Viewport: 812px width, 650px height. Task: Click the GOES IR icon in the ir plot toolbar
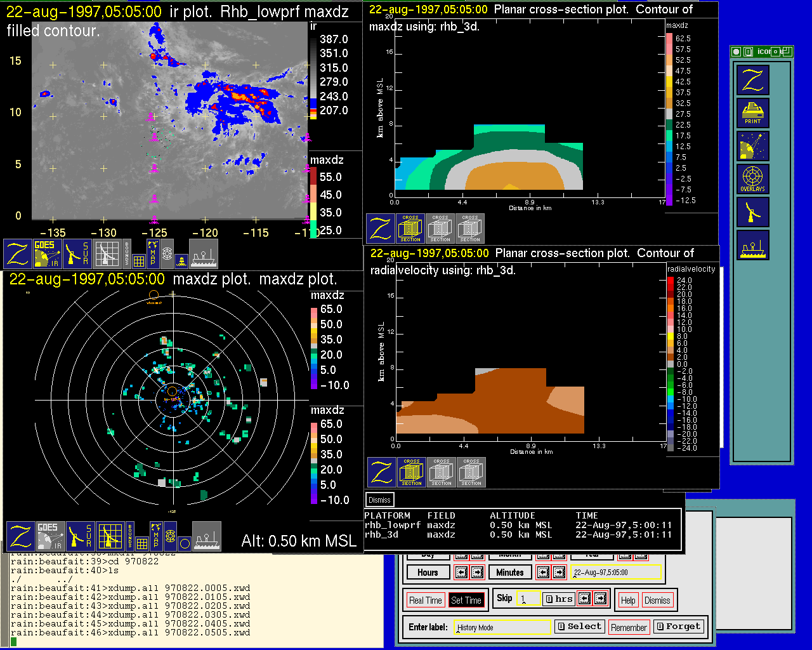pos(48,253)
